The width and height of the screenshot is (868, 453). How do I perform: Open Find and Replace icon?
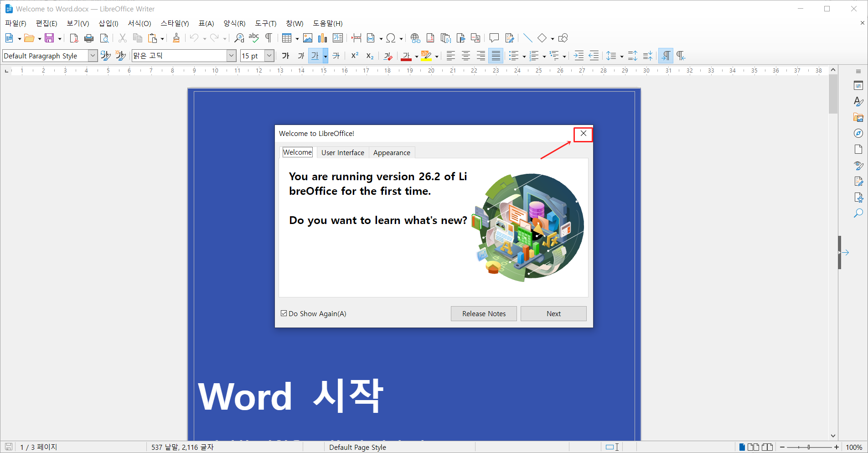coord(239,38)
